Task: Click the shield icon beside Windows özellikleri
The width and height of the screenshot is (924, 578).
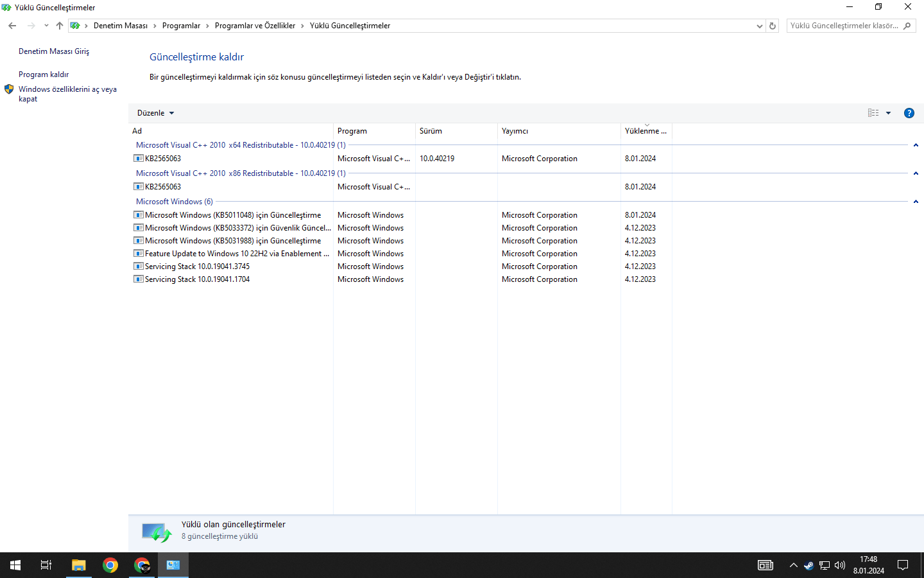Action: pos(9,89)
